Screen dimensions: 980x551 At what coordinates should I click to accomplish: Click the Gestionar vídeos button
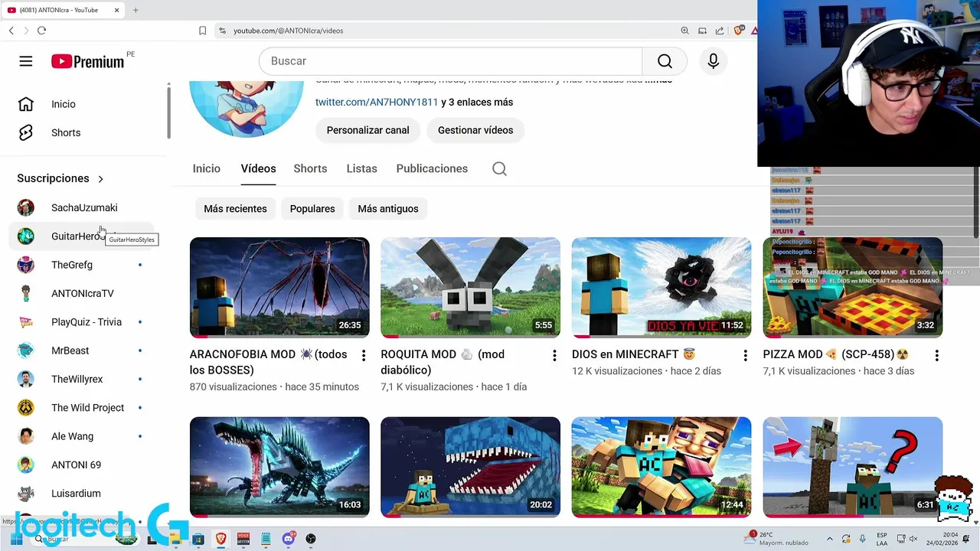tap(475, 130)
